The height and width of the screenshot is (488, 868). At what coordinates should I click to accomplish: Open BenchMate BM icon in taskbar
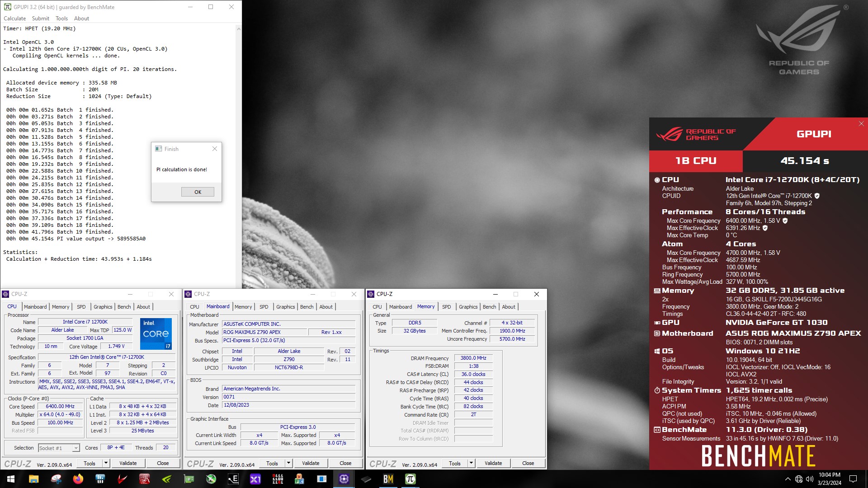388,479
